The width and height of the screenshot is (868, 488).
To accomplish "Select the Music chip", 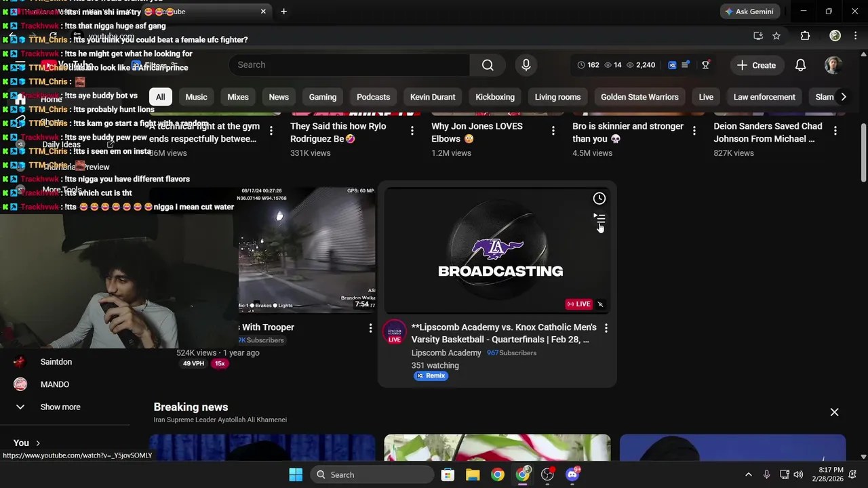I will click(x=196, y=97).
